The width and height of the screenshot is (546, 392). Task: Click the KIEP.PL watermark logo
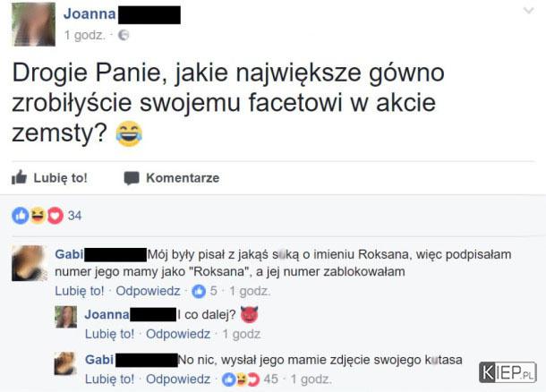point(508,372)
